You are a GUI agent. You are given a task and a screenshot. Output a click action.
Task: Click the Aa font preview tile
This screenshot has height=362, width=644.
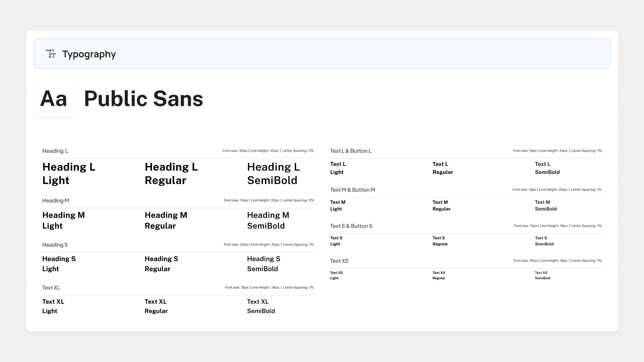(53, 99)
